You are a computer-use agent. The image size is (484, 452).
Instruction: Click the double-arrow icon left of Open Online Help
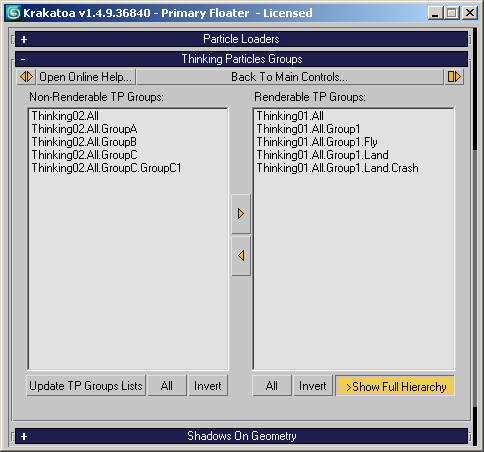[x=26, y=77]
